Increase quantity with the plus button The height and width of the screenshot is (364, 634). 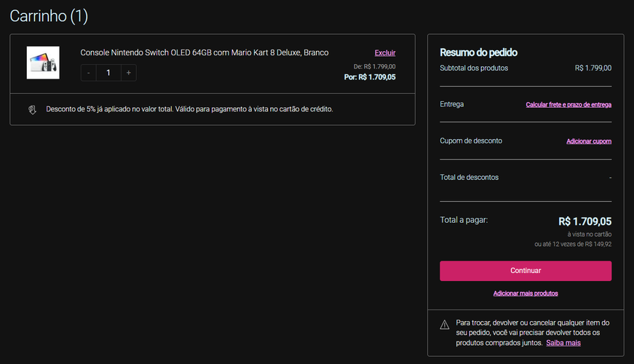tap(129, 73)
